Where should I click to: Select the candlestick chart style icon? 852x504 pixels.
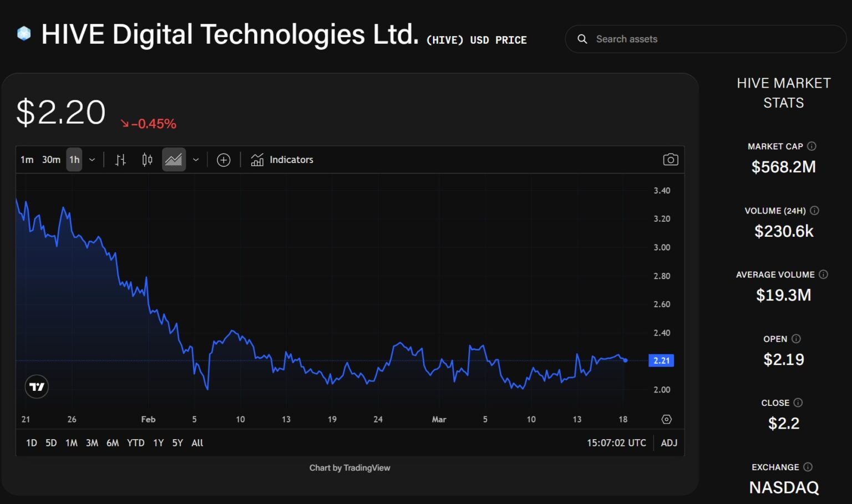pos(147,160)
